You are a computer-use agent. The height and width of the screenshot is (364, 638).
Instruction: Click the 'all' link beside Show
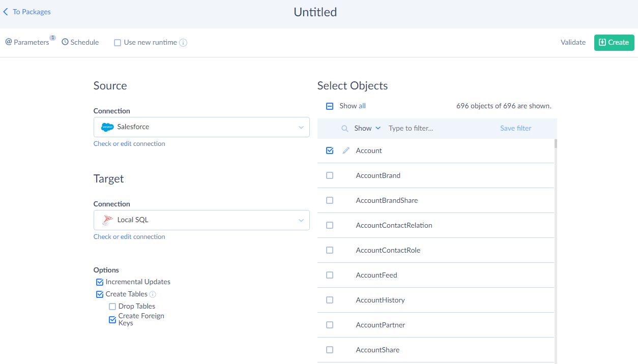pyautogui.click(x=362, y=106)
